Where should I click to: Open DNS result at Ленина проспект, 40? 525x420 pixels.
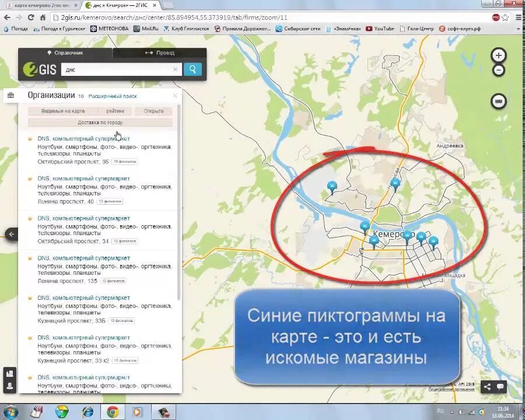pos(83,178)
